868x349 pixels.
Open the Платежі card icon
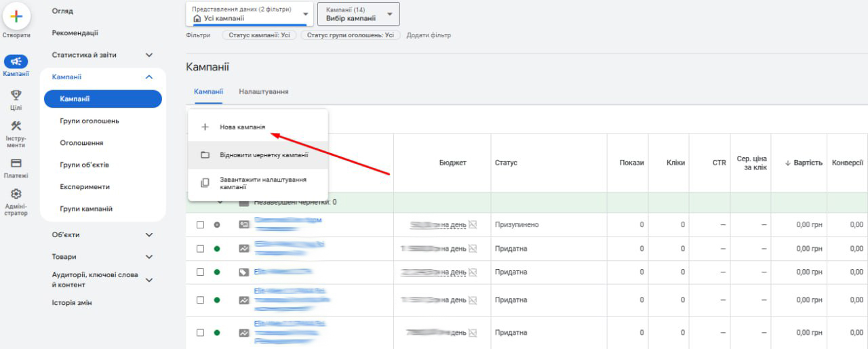click(x=16, y=163)
